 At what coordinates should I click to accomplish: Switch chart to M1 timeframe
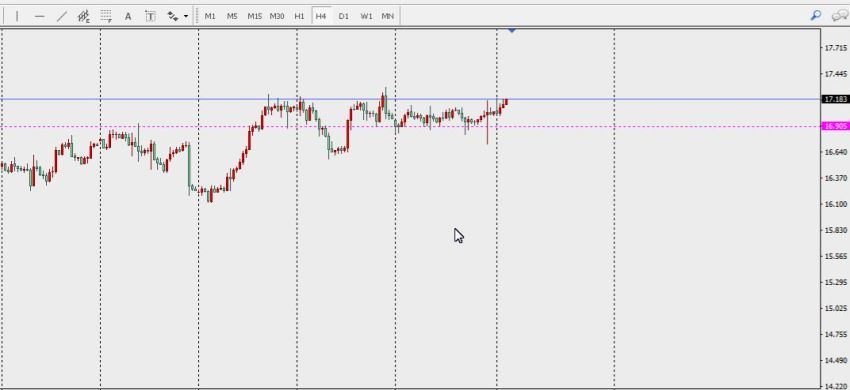(210, 16)
